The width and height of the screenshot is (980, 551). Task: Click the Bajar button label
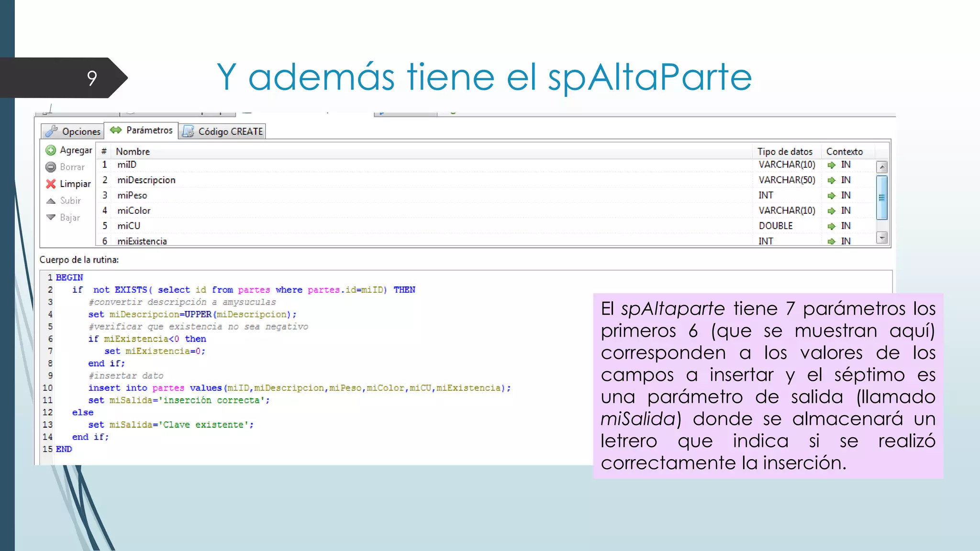click(x=70, y=218)
